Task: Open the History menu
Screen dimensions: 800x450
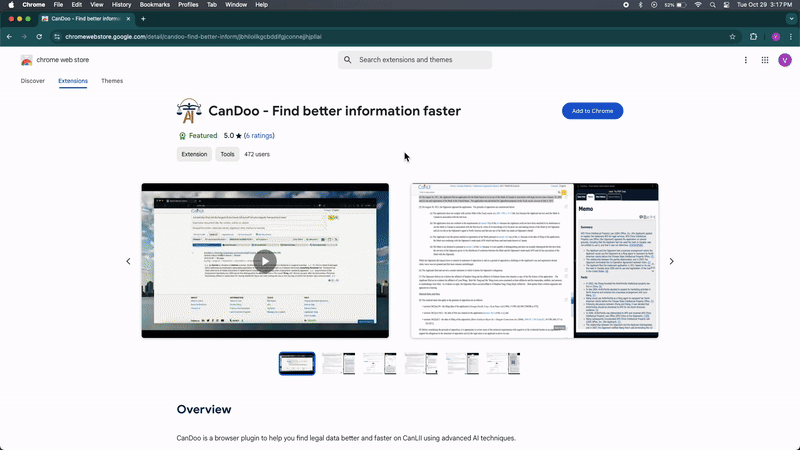Action: 121,5
